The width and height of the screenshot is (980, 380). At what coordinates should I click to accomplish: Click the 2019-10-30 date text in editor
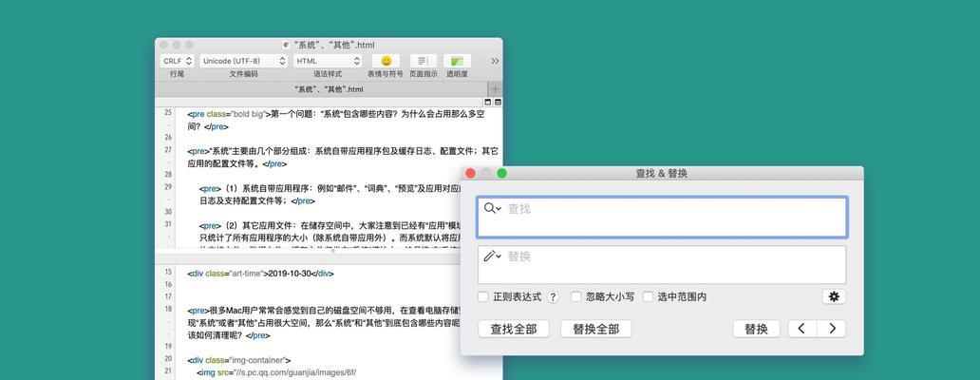[x=291, y=274]
